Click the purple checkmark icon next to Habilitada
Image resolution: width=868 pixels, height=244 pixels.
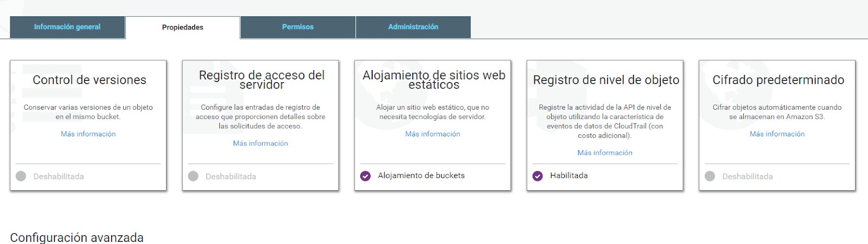(x=538, y=176)
